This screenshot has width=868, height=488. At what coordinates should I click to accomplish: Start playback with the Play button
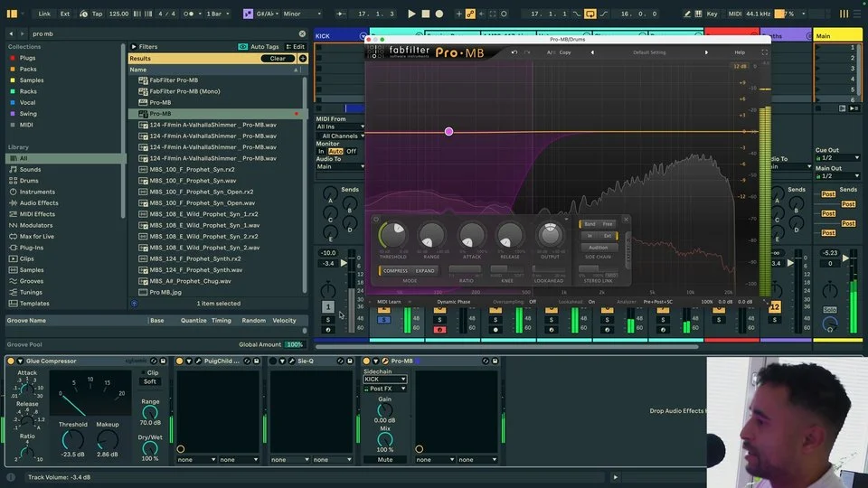coord(411,14)
